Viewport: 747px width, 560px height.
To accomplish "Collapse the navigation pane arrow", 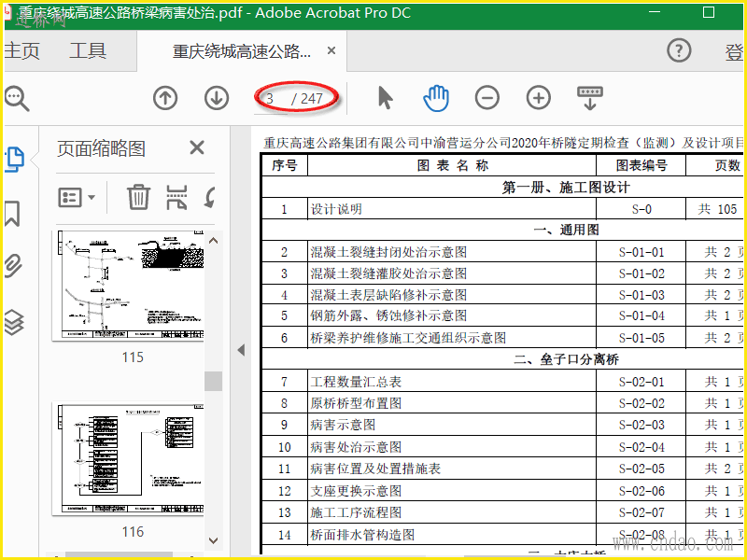I will tap(241, 351).
